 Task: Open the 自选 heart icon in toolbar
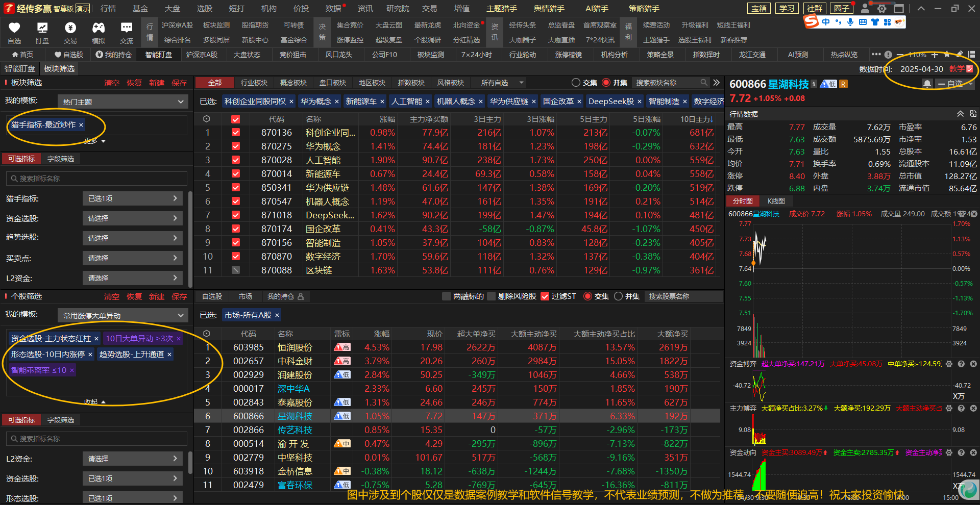[x=14, y=28]
